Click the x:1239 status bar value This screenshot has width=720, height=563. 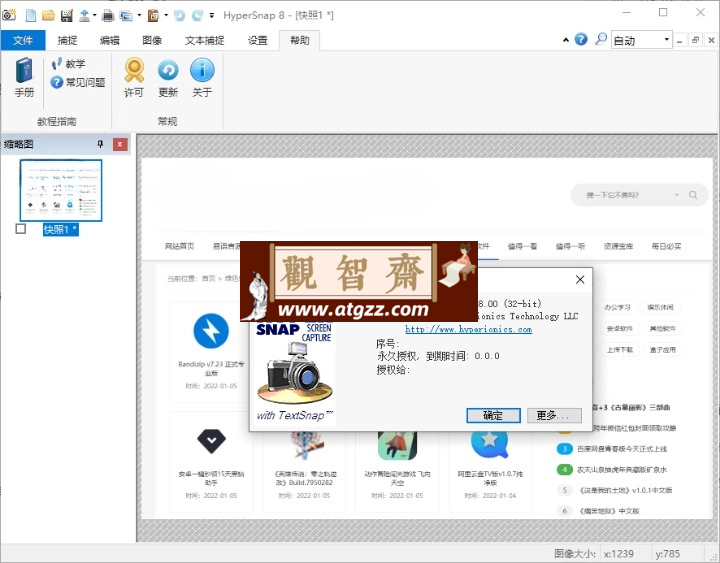(619, 554)
